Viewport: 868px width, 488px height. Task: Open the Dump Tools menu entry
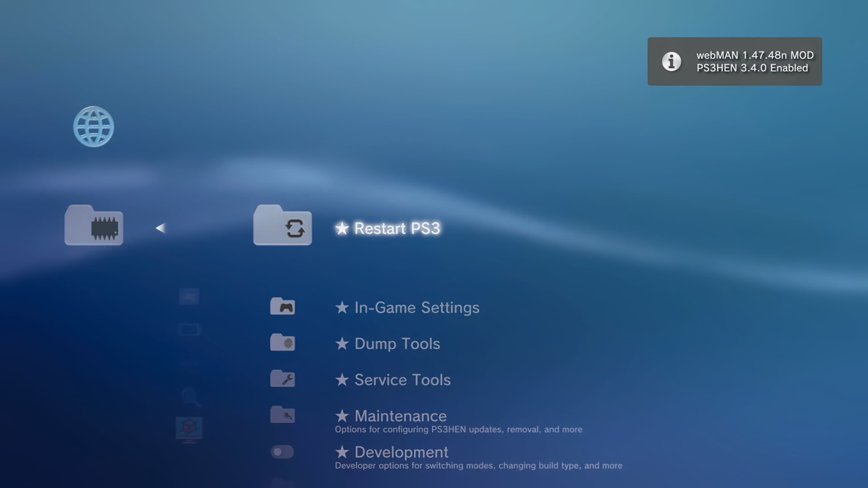click(396, 344)
